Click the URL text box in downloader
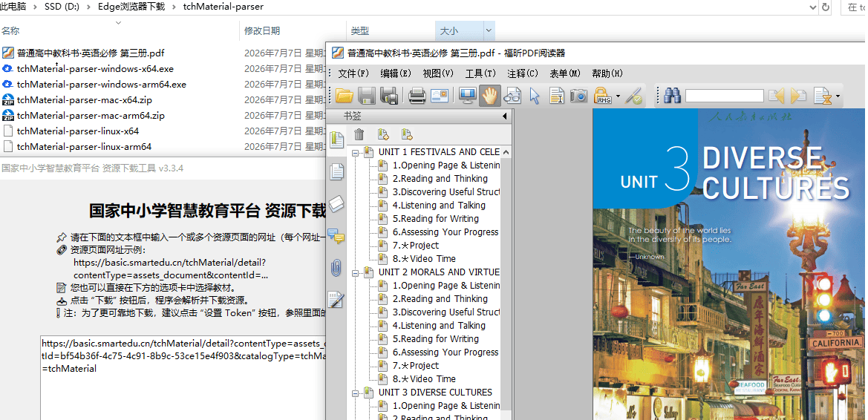This screenshot has height=420, width=868. 183,378
